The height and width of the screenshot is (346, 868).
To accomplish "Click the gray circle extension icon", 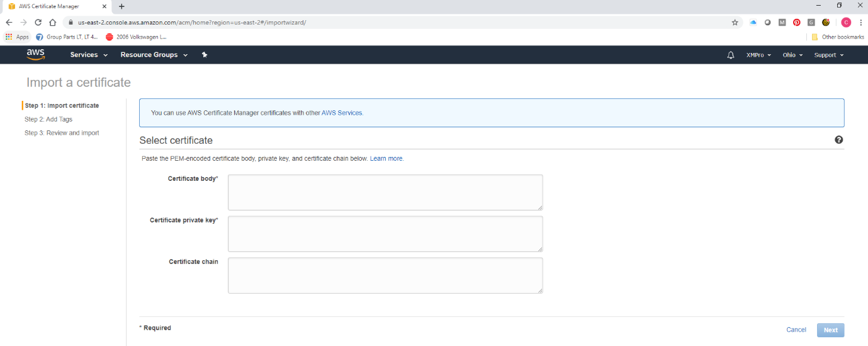I will coord(768,22).
